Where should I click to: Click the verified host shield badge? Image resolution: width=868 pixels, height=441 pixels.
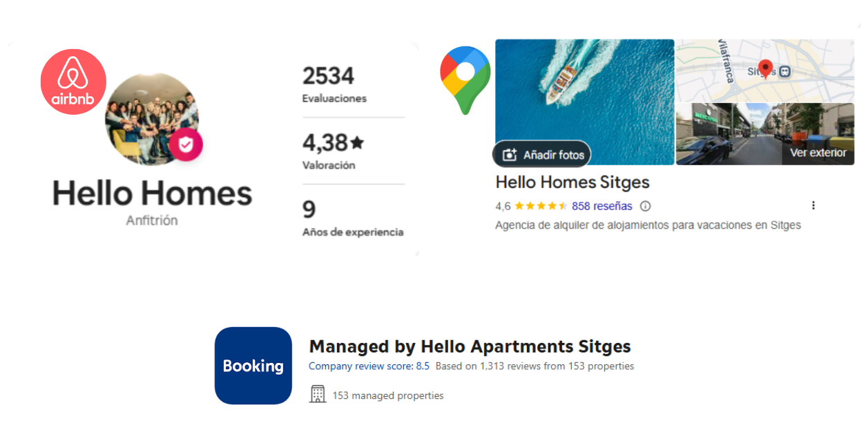(x=186, y=144)
